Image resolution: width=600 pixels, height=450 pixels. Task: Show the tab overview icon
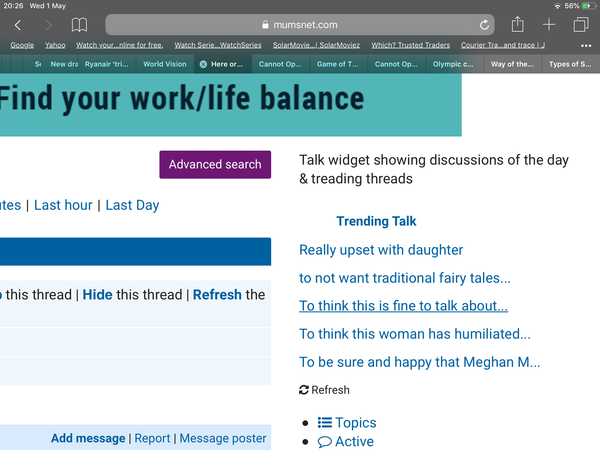pos(581,25)
